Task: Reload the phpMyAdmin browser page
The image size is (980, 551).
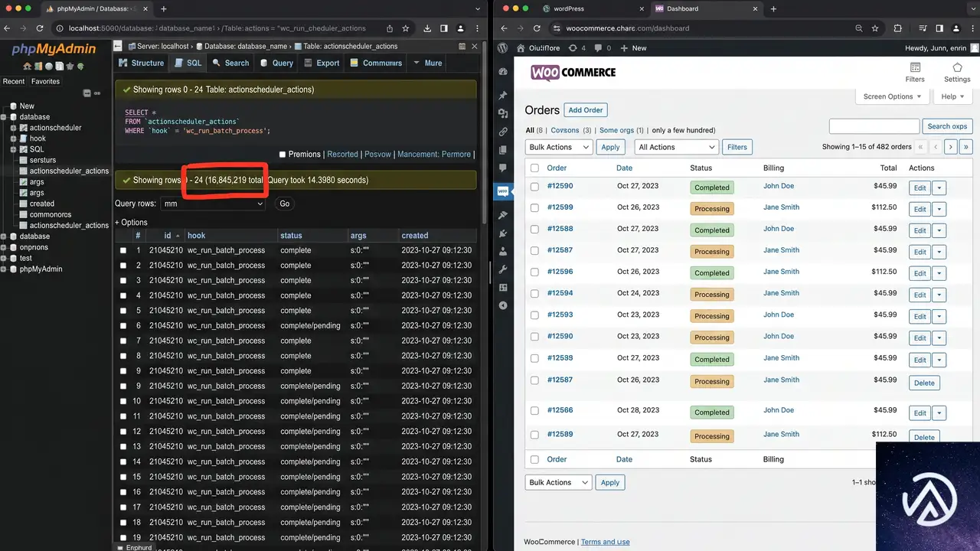Action: tap(41, 28)
